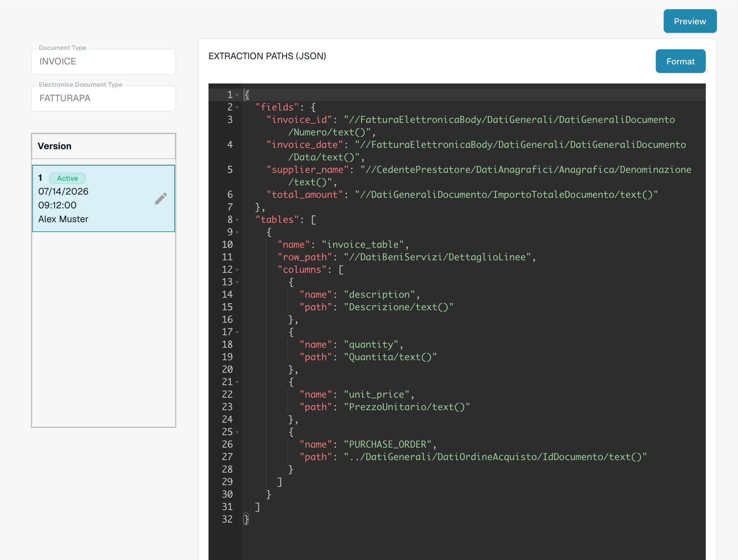Click the "row_path" key on line 11
This screenshot has width=738, height=560.
pos(305,257)
